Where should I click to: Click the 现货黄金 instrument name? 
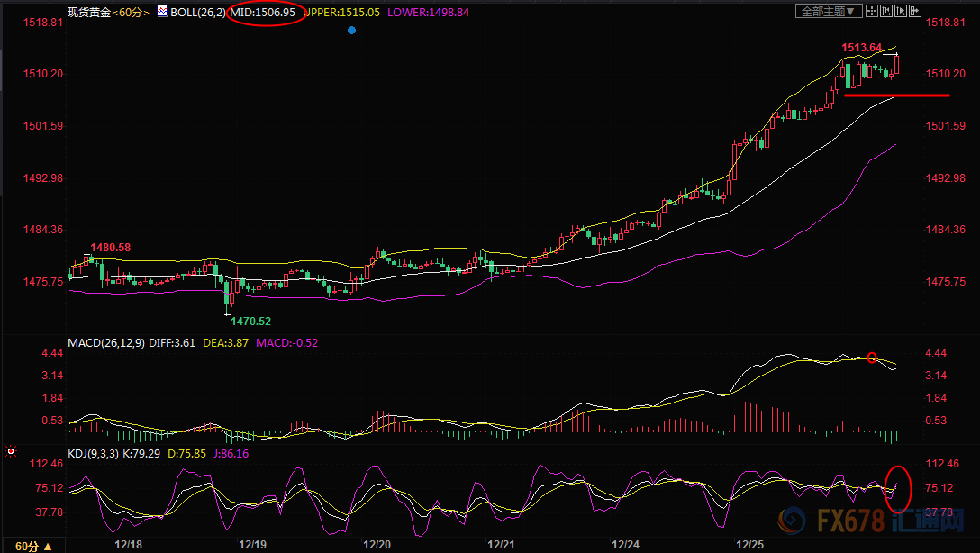click(88, 13)
